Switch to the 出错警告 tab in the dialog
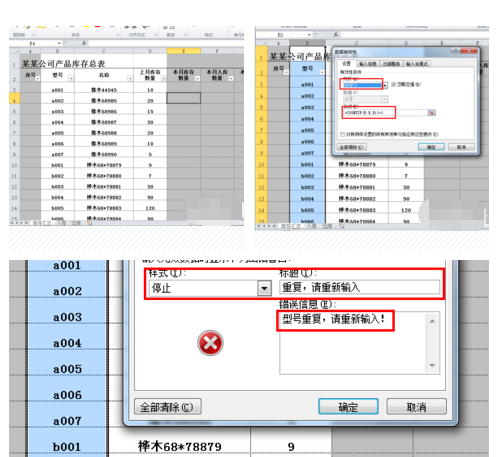501x457 pixels. pos(391,64)
